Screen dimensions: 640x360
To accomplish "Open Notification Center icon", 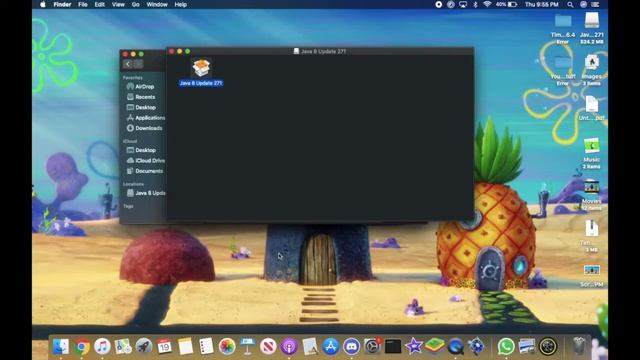I will point(596,4).
